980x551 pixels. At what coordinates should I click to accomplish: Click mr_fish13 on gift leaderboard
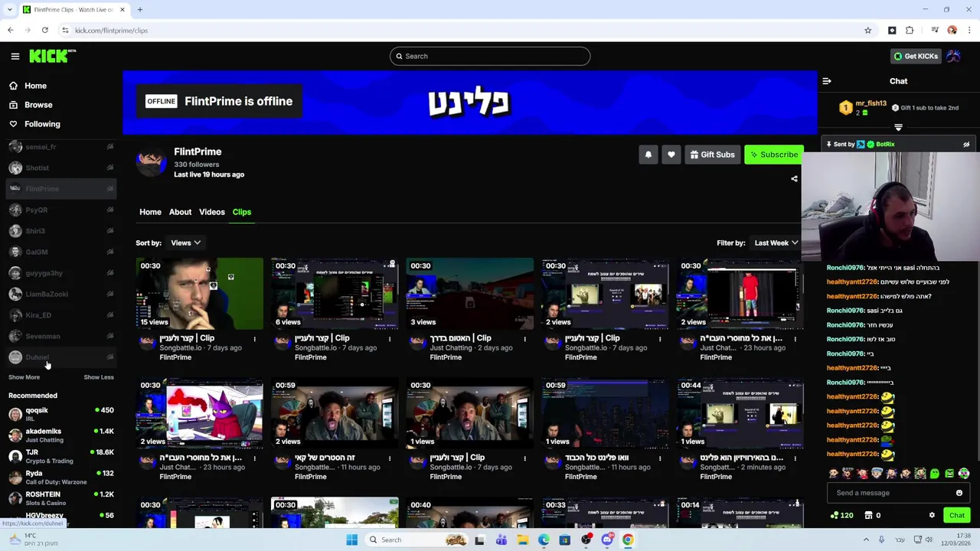click(x=871, y=103)
